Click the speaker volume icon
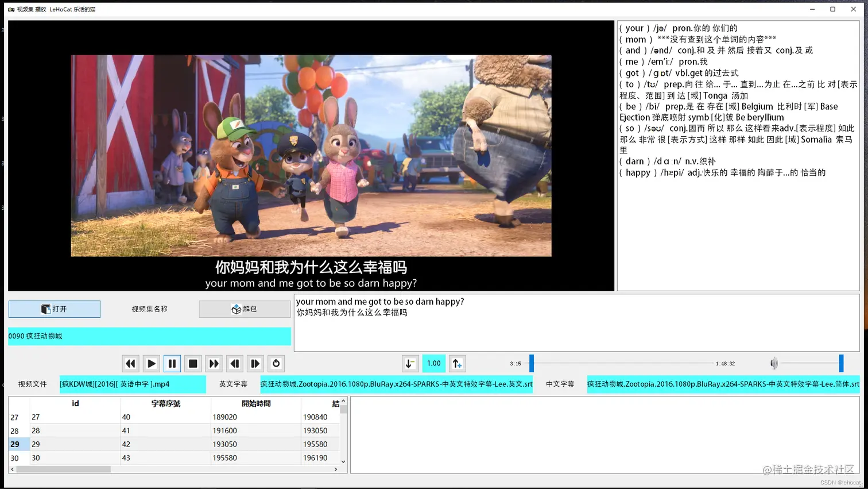This screenshot has height=489, width=868. pos(774,363)
